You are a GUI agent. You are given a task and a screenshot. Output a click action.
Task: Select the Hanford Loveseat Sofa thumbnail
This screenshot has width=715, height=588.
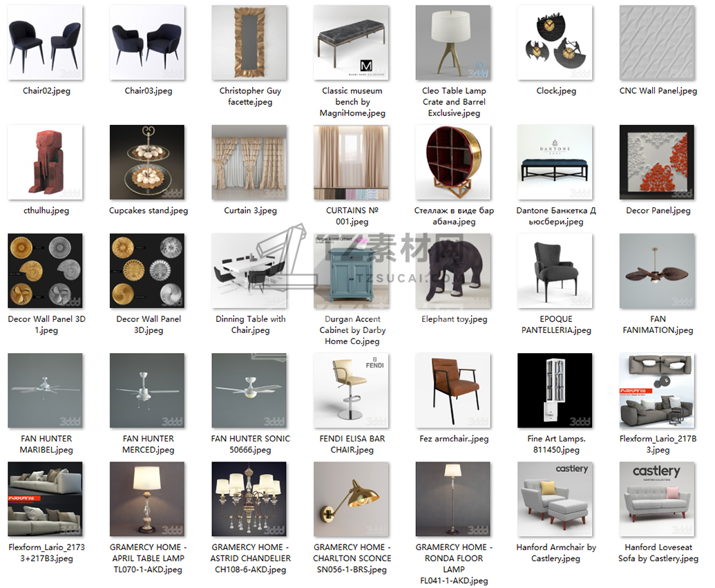pyautogui.click(x=657, y=499)
